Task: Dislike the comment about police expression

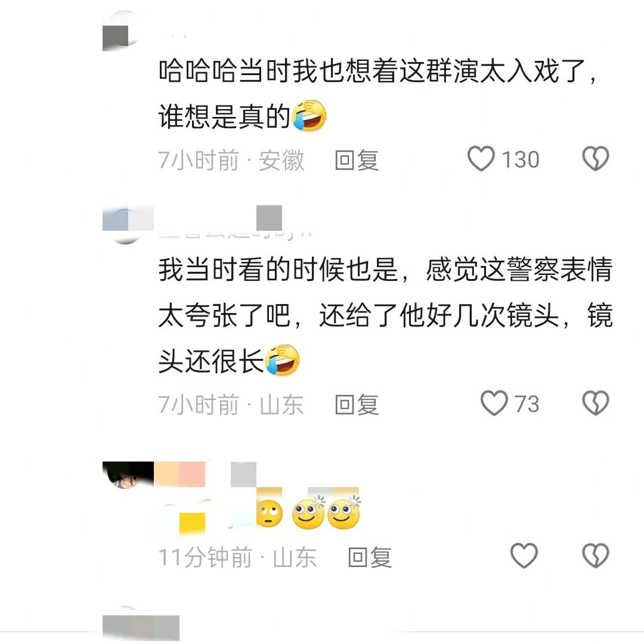Action: click(596, 403)
